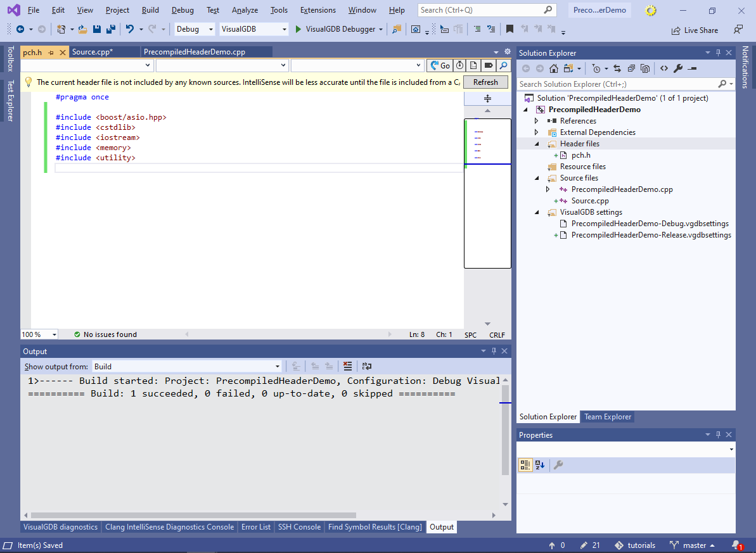Screen dimensions: 756x553
Task: Switch views icon in Solution Explorer
Action: 568,68
